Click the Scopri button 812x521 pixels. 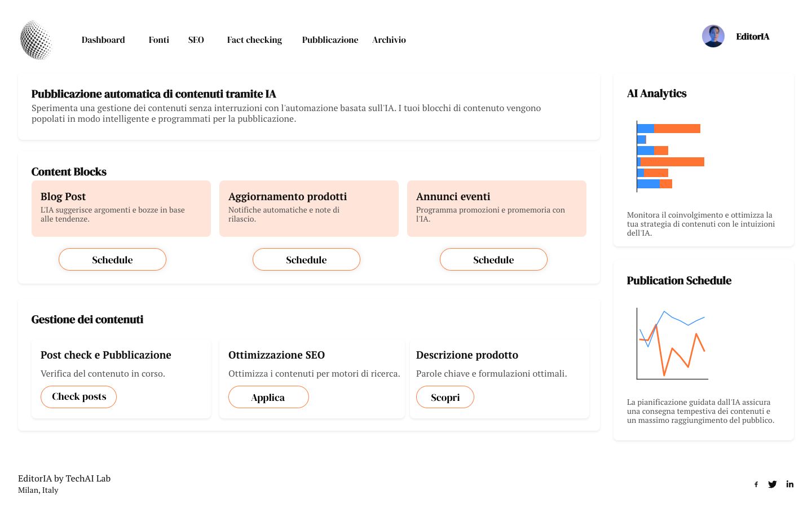(x=445, y=397)
